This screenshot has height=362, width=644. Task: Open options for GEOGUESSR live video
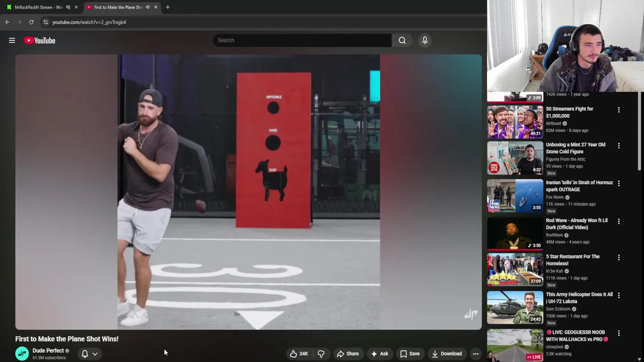pos(619,333)
